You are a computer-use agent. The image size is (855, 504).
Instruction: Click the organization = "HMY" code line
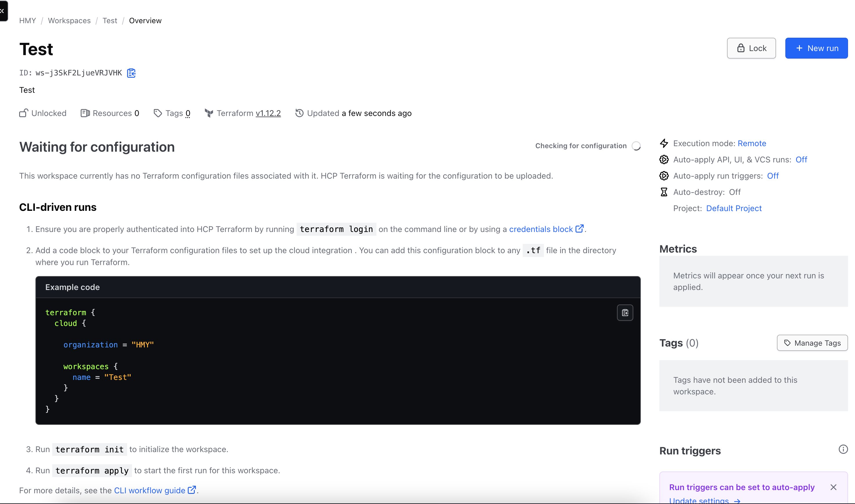pos(109,345)
